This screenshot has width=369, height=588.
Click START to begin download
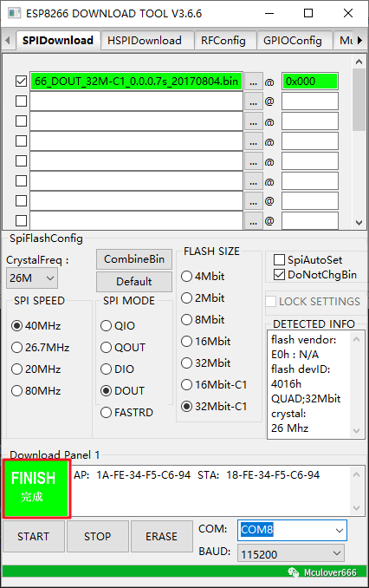pos(34,536)
